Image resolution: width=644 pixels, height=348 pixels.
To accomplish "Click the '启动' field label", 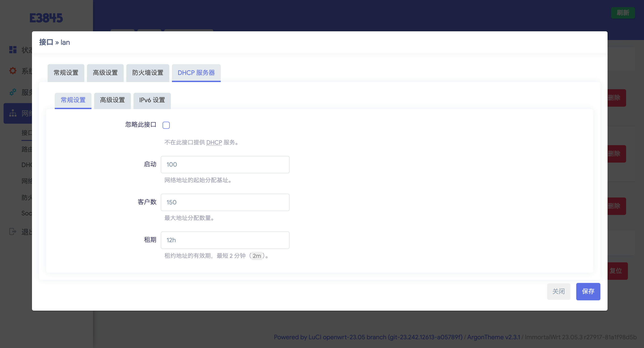I will [150, 164].
